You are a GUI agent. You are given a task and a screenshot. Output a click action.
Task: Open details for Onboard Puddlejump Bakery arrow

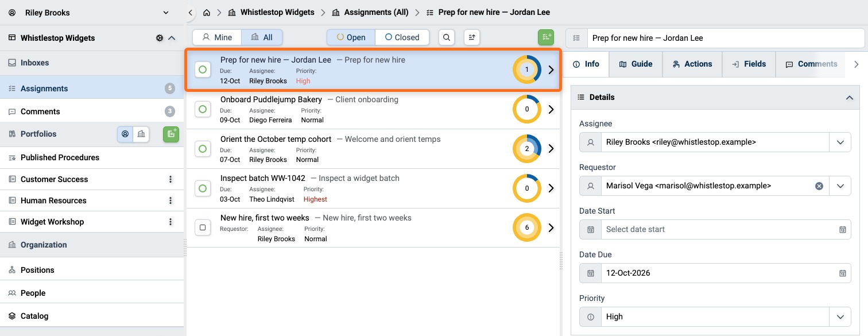click(551, 109)
